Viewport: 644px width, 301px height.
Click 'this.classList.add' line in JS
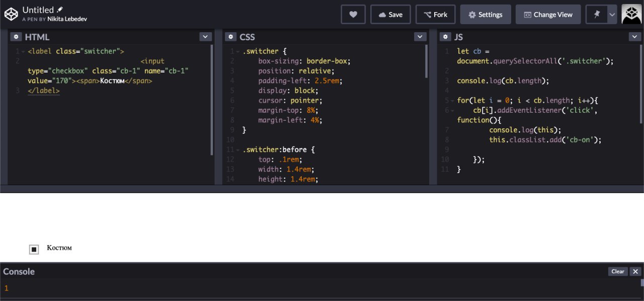(x=545, y=140)
